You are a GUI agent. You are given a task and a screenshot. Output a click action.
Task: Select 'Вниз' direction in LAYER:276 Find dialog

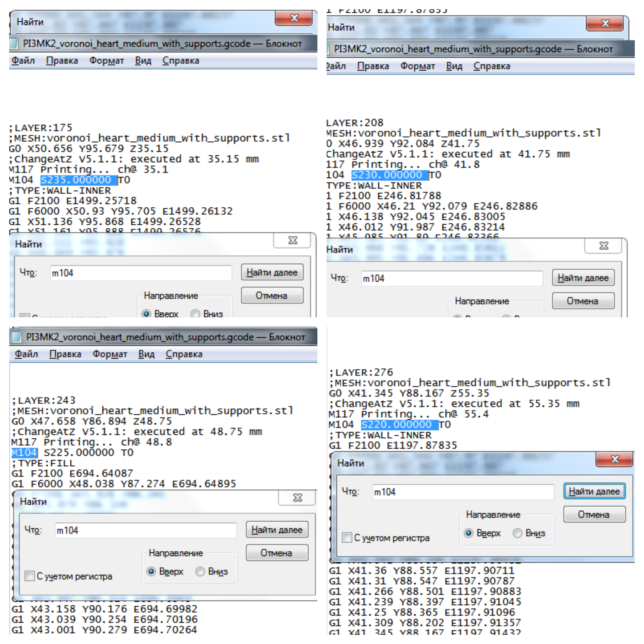tap(518, 533)
